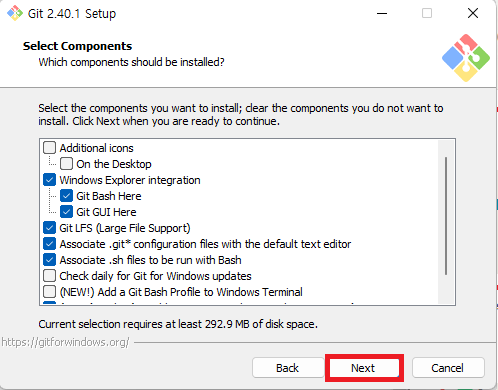Check the On the Desktop option
498x390 pixels.
coord(66,164)
